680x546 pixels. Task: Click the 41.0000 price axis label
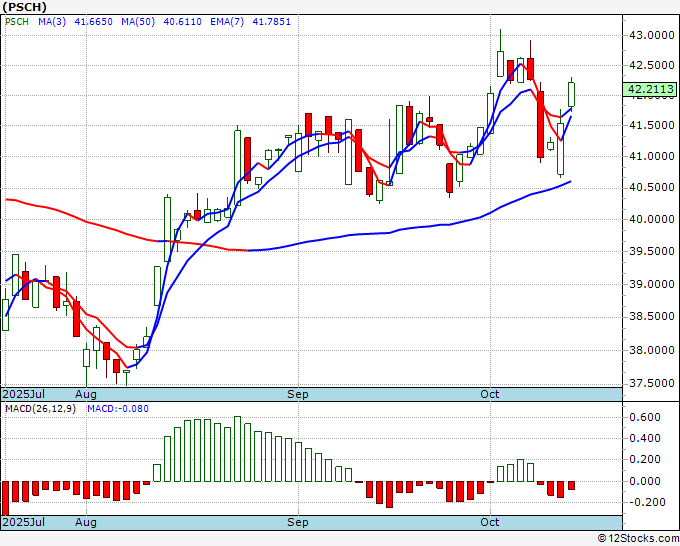(x=652, y=156)
